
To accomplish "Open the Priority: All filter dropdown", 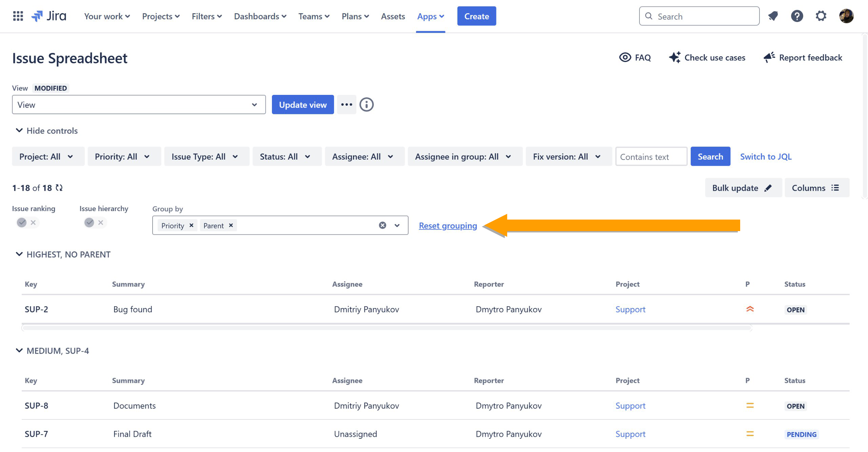I will pos(123,157).
